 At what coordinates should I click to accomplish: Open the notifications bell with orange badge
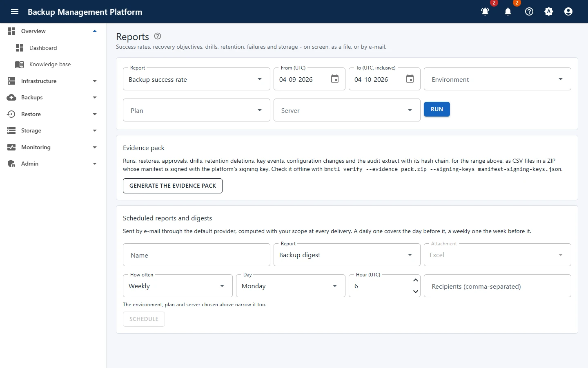[508, 11]
